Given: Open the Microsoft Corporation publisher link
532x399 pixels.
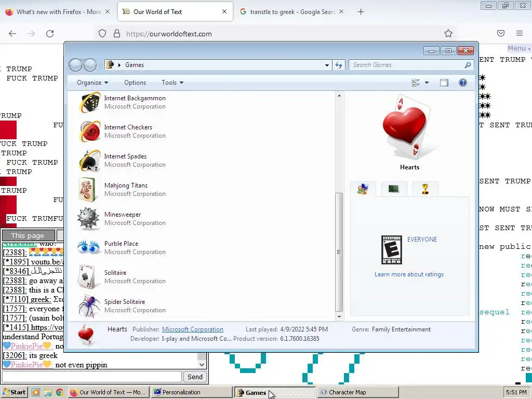Looking at the screenshot, I should (192, 329).
